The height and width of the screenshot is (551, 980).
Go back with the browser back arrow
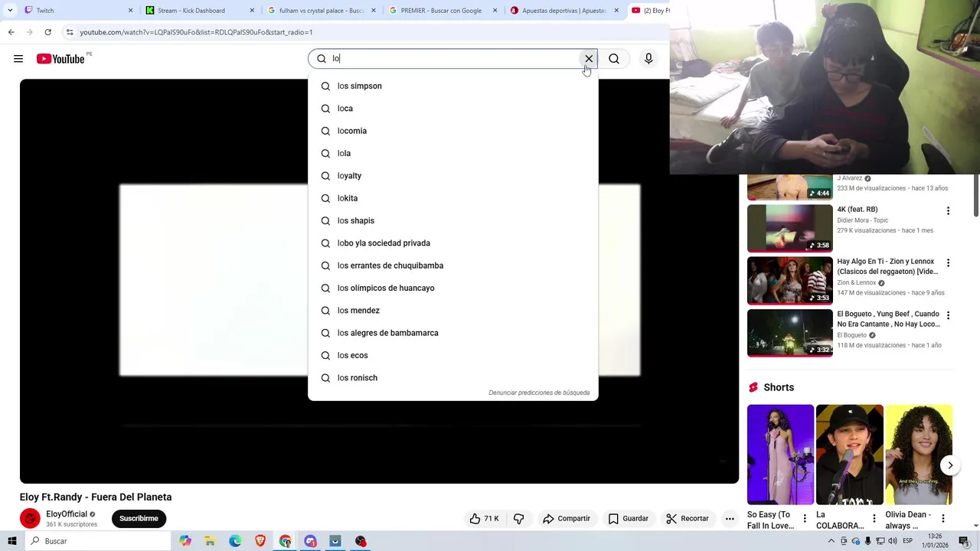click(x=11, y=32)
